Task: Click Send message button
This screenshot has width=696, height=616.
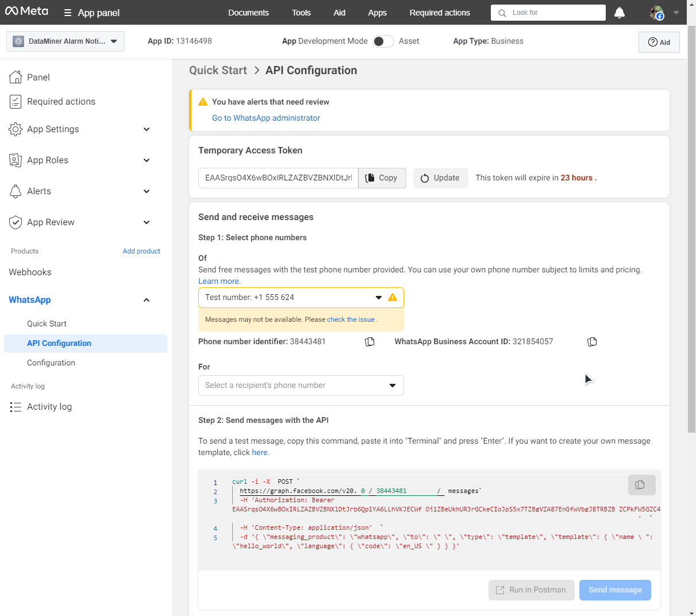Action: click(615, 590)
